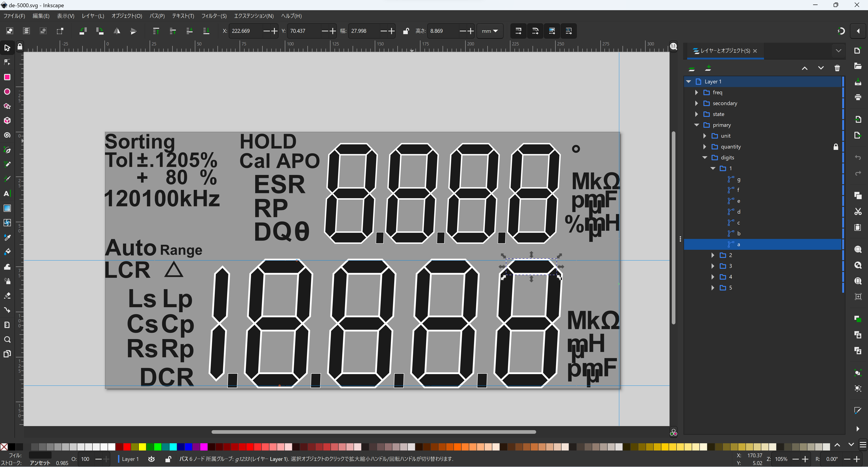
Task: Select the path named g in the tree
Action: click(x=739, y=179)
